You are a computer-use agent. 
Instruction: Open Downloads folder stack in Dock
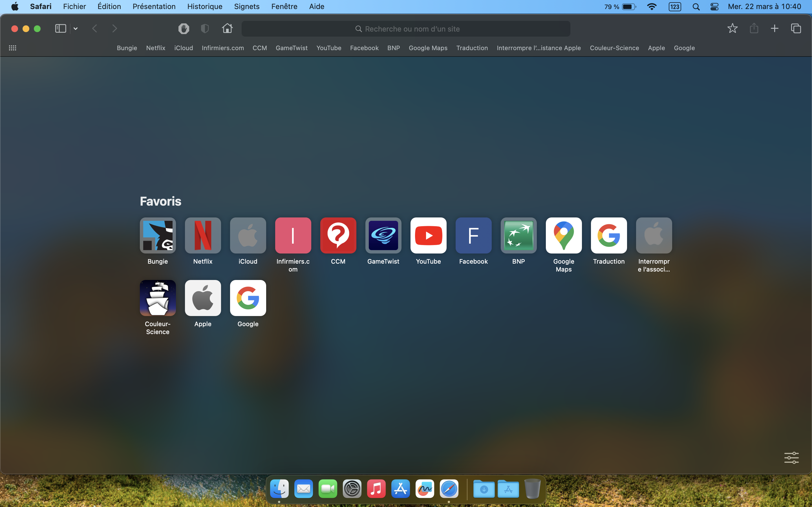coord(484,489)
